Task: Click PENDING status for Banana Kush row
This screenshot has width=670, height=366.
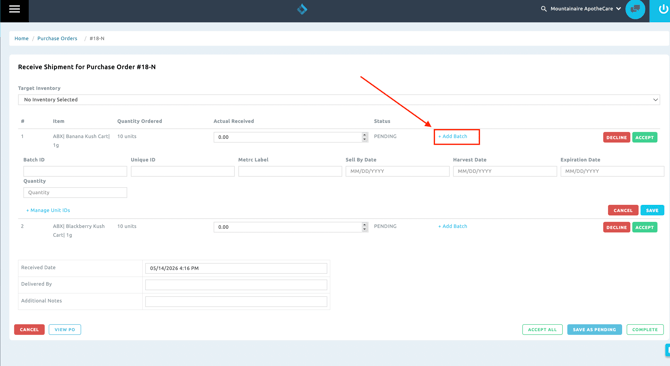Action: point(385,136)
